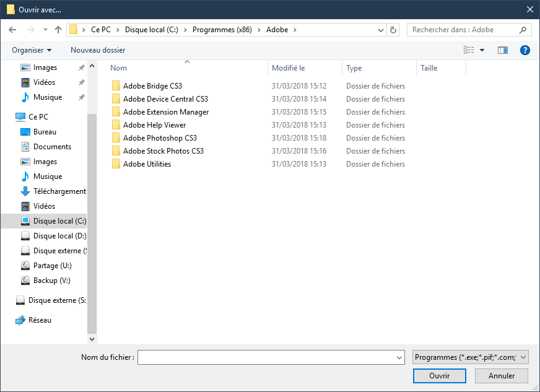Image resolution: width=540 pixels, height=392 pixels.
Task: Click the pin icon beside Musique
Action: click(x=81, y=97)
